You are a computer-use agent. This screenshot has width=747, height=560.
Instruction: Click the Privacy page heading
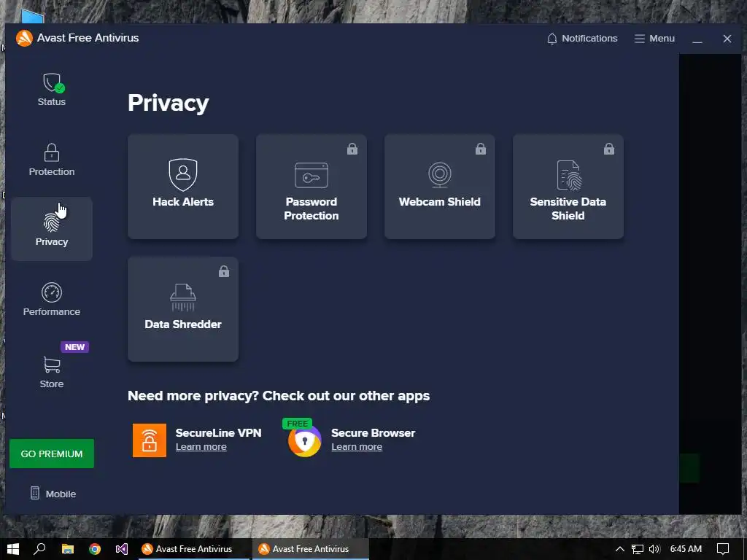click(169, 104)
